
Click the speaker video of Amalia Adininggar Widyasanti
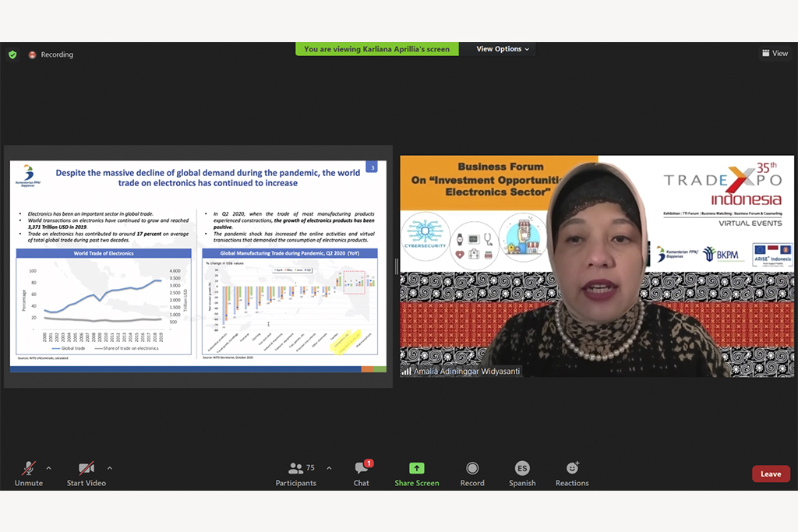(597, 266)
